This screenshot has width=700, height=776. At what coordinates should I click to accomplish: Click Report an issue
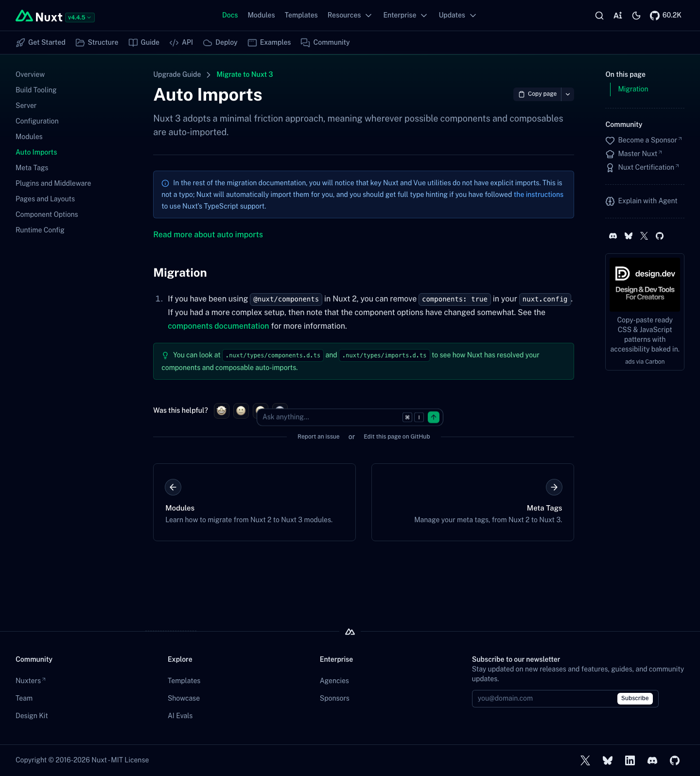tap(318, 437)
